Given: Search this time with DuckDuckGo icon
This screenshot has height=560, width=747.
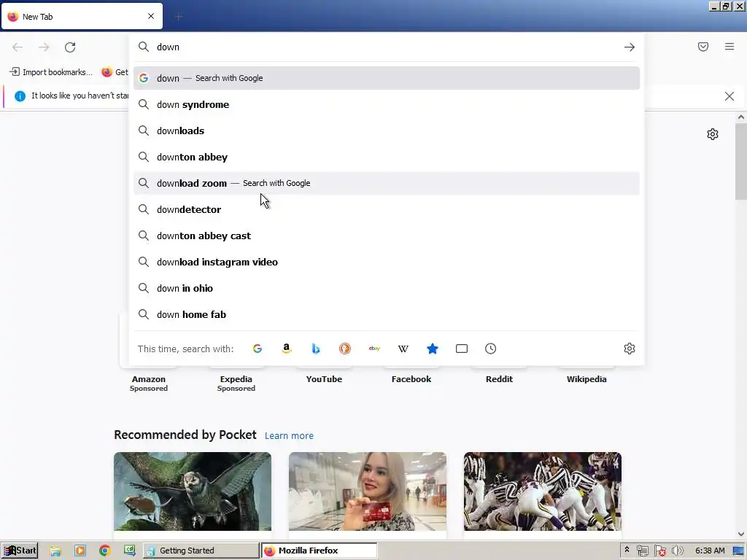Looking at the screenshot, I should point(345,349).
